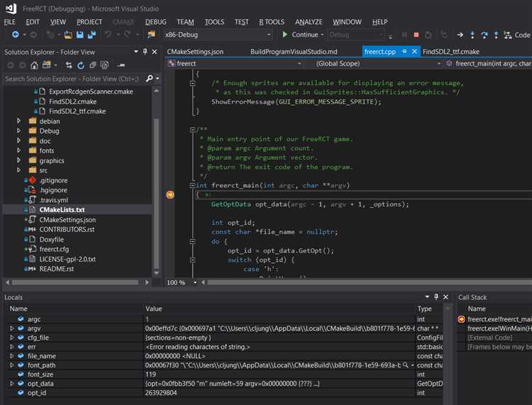Switch to the CMakeSettings.json tab
The height and width of the screenshot is (405, 532).
pos(195,52)
